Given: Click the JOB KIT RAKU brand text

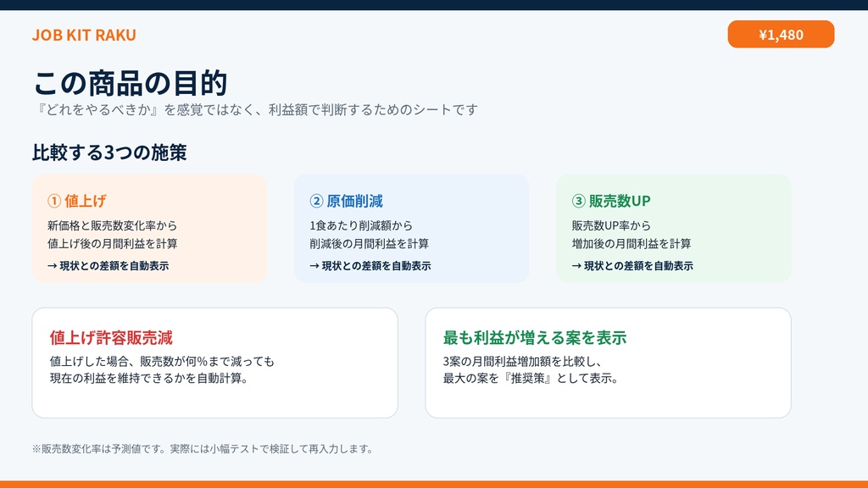Looking at the screenshot, I should tap(84, 35).
